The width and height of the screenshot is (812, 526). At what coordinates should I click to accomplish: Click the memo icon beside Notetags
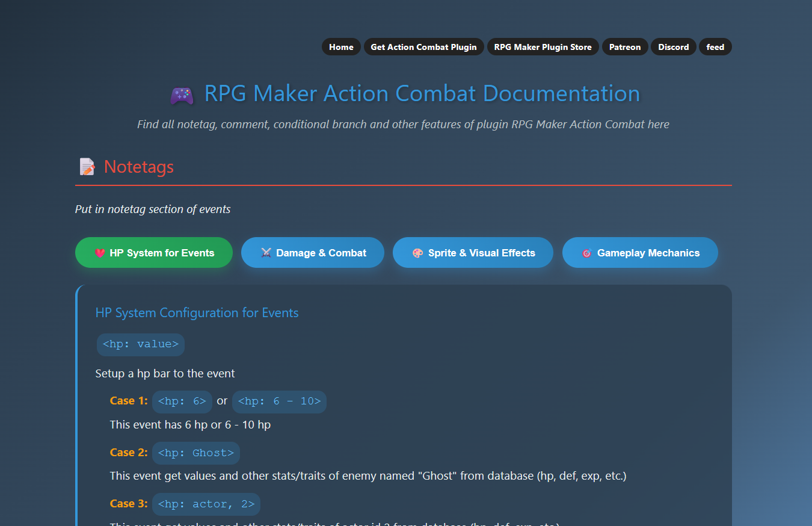87,167
